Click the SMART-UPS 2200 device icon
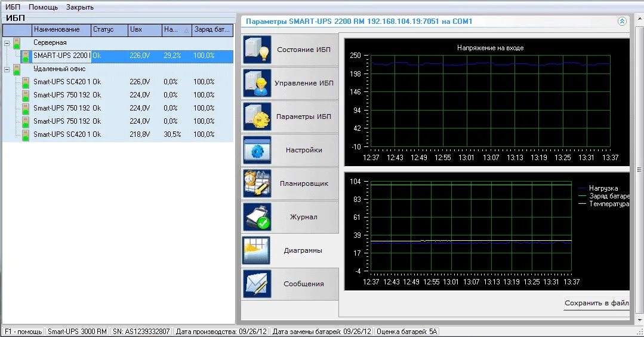Screen dimensions: 644x337 26,56
